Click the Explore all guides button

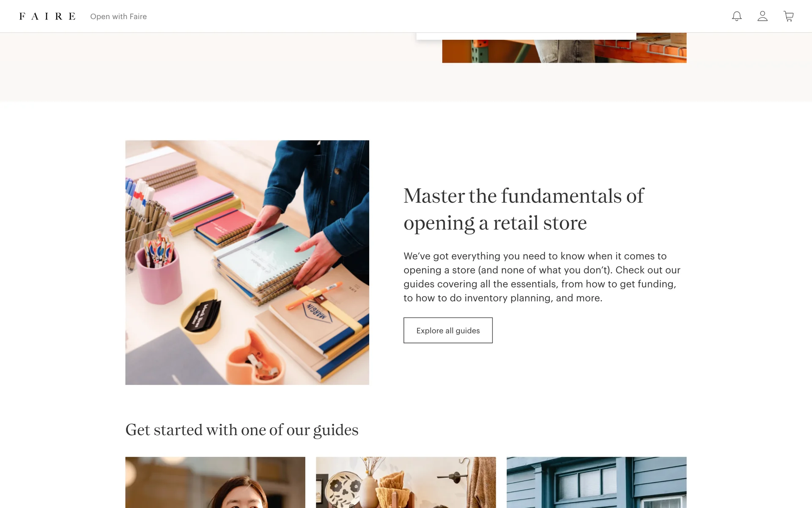pyautogui.click(x=448, y=330)
